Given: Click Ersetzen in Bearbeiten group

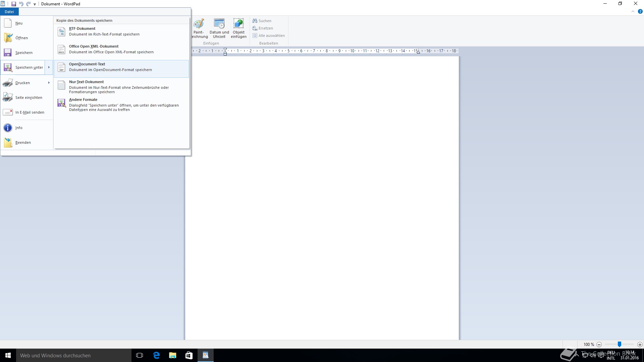Looking at the screenshot, I should pyautogui.click(x=263, y=28).
